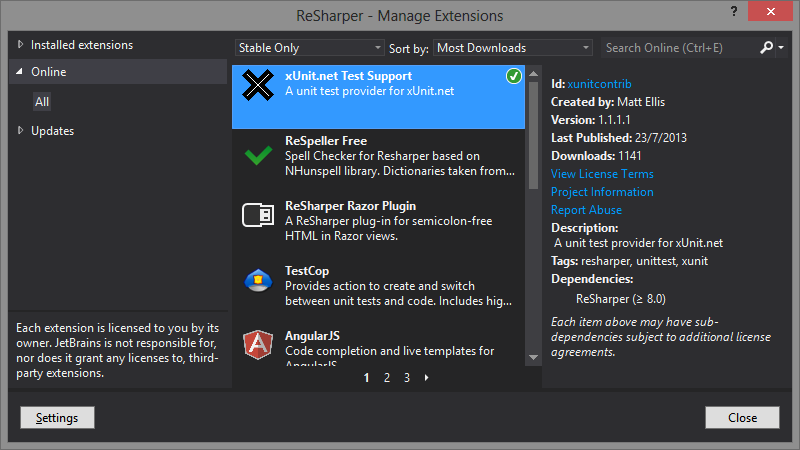Open the help question mark button
Screen dimensions: 800x450
click(734, 11)
